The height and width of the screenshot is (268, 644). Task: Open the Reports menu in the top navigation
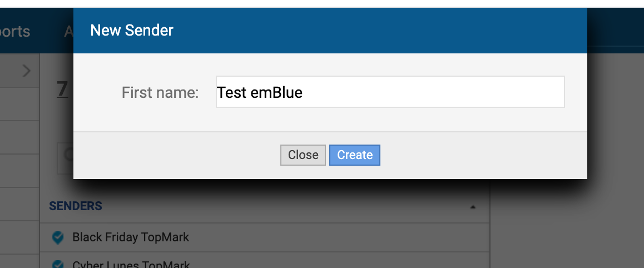tap(15, 31)
